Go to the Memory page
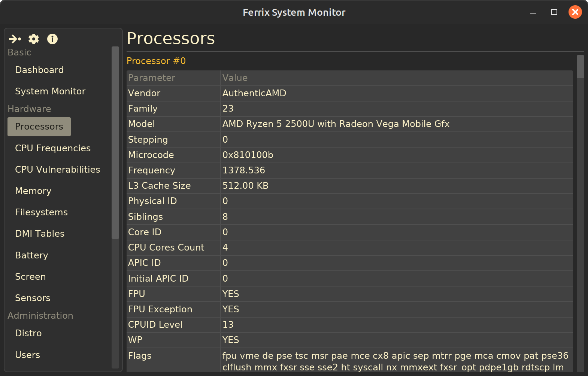 [33, 191]
